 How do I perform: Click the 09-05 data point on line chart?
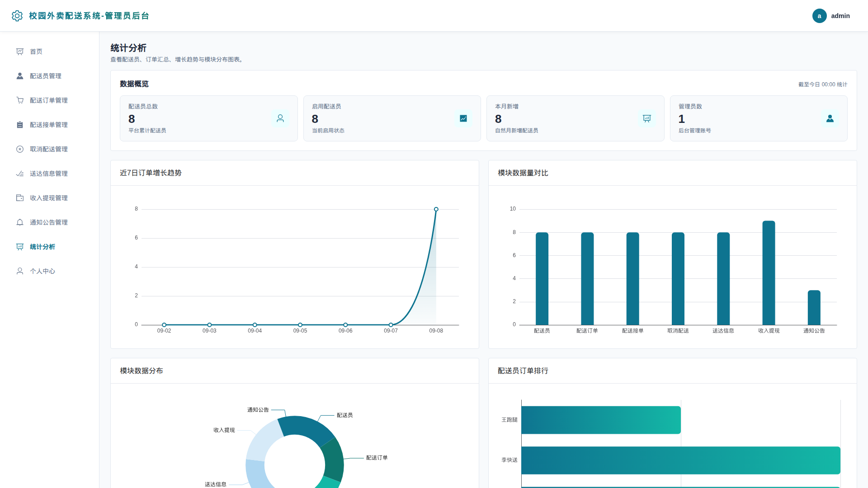point(300,325)
